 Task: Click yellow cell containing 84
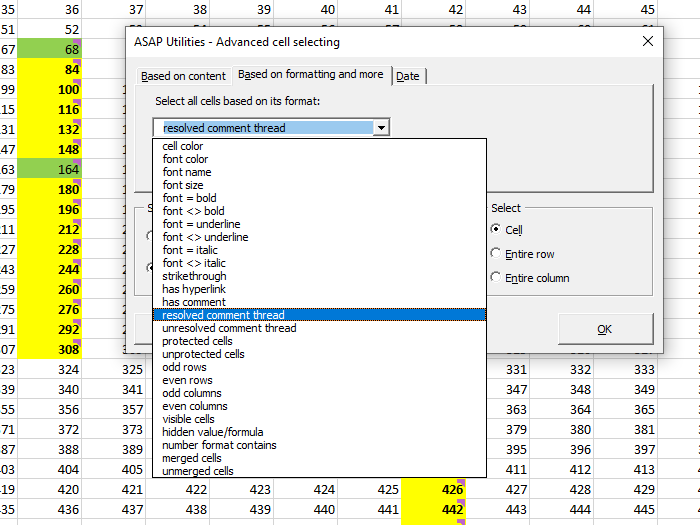click(50, 69)
